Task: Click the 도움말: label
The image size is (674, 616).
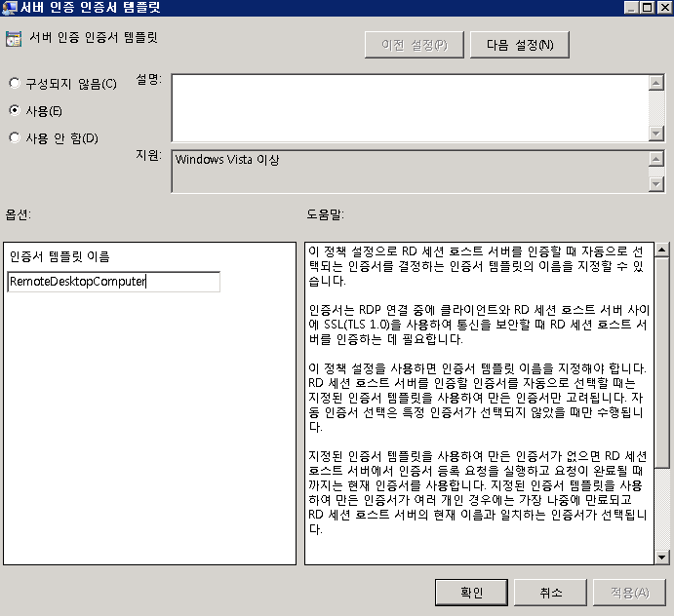Action: pos(325,213)
